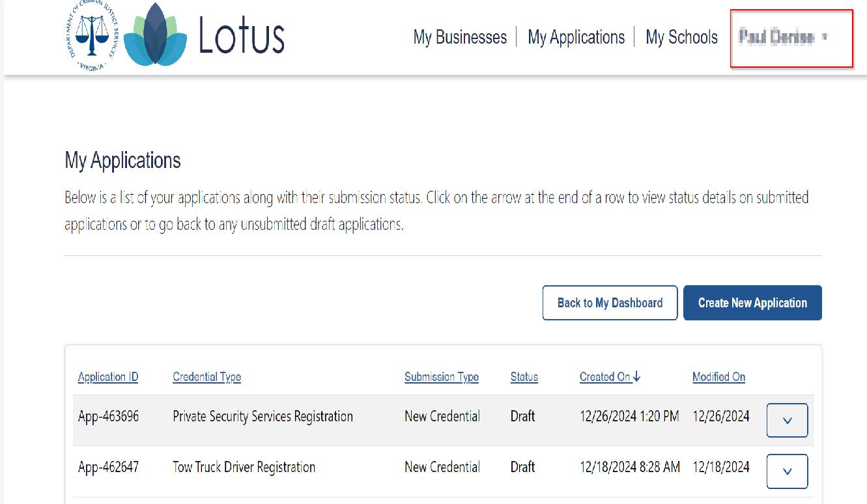Sort by Created On column header

pyautogui.click(x=604, y=377)
